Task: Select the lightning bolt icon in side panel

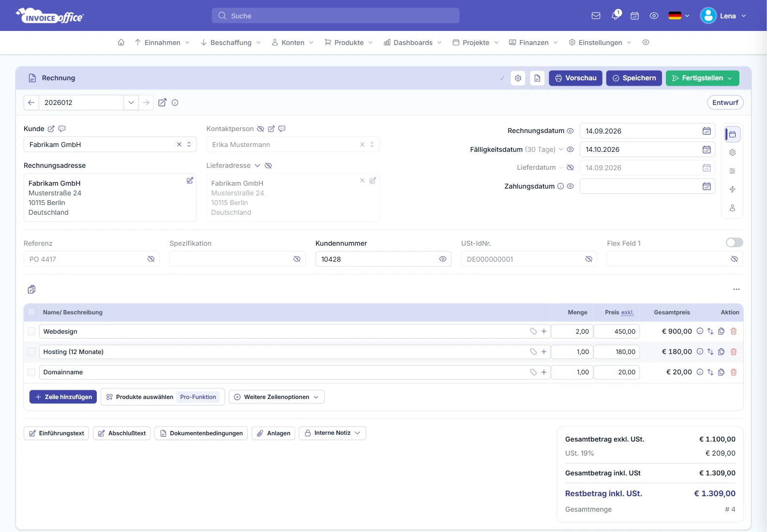Action: pyautogui.click(x=732, y=189)
